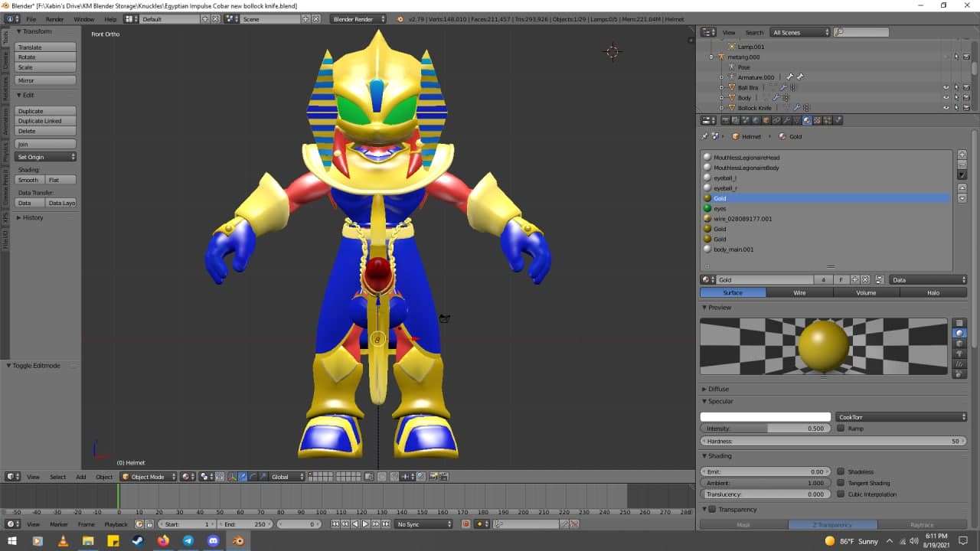Viewport: 980px width, 551px height.
Task: Open the Modifiers wrench tab in Properties
Action: (x=786, y=120)
